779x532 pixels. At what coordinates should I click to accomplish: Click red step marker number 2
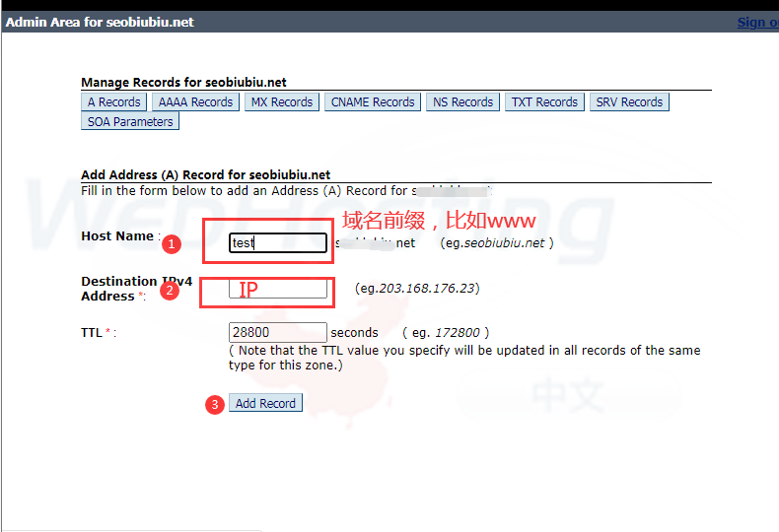click(x=171, y=291)
